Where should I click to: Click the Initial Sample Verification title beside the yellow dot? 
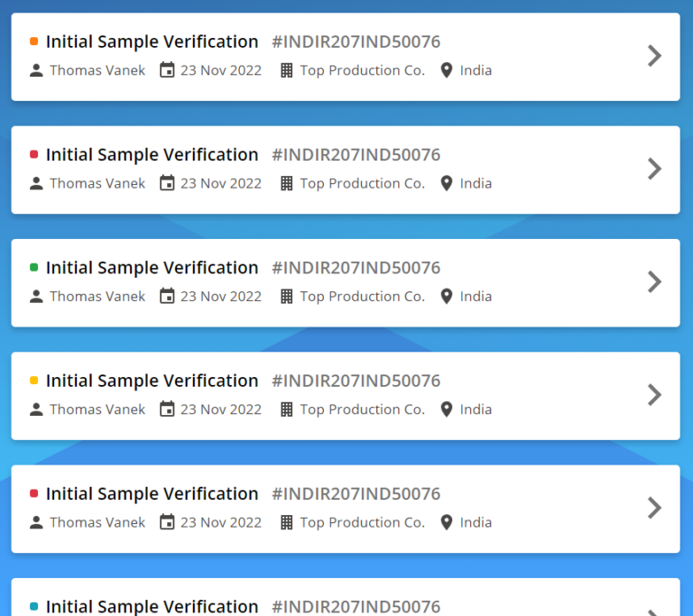click(152, 381)
